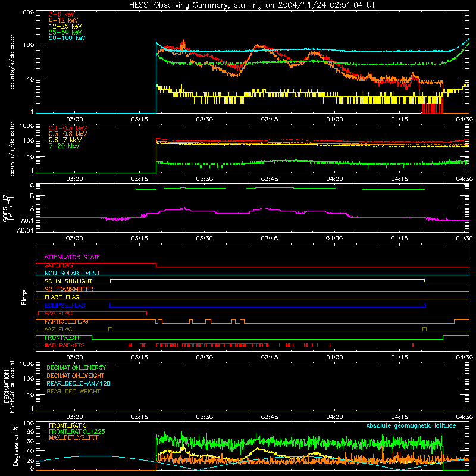The height and width of the screenshot is (476, 476).
Task: Click the MAX_DET_VS_TOT legend entry
Action: pos(74,437)
